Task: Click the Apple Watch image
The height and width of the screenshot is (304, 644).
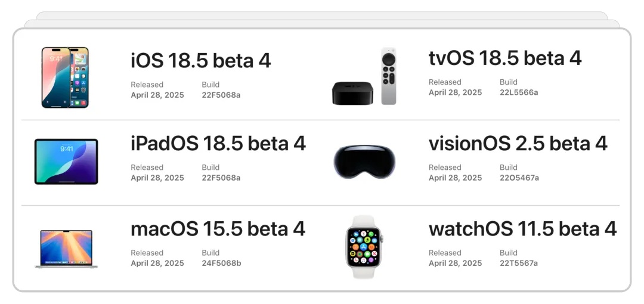Action: [x=364, y=247]
